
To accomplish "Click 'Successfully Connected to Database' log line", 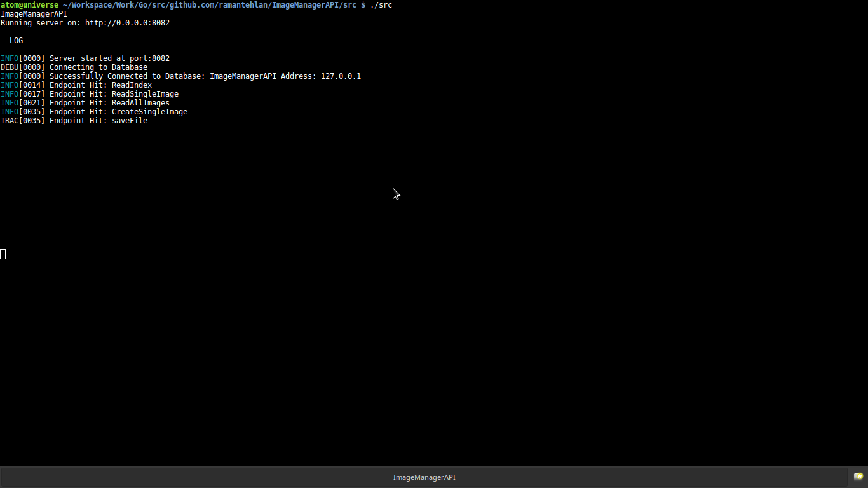I will pos(180,76).
